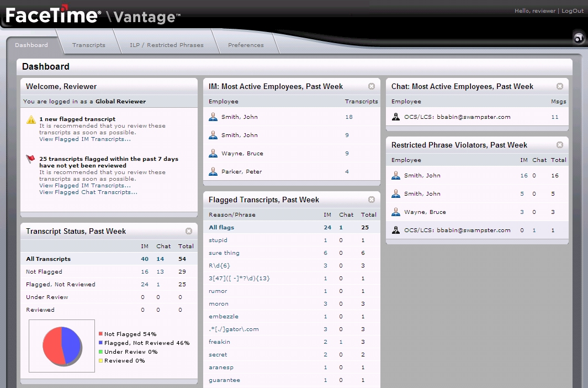Viewport: 588px width, 388px height.
Task: Click the 'sure thing' phrase link
Action: [x=224, y=253]
